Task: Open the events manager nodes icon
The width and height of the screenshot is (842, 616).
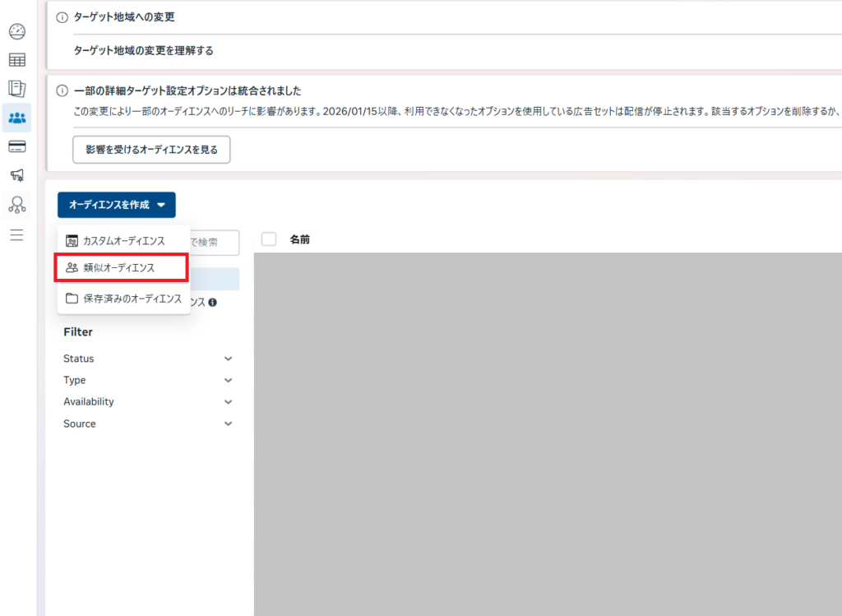Action: click(17, 205)
